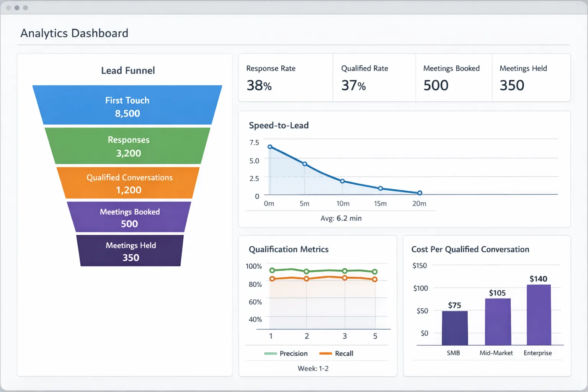Image resolution: width=588 pixels, height=392 pixels.
Task: Select the Qualified Conversations funnel stage
Action: pyautogui.click(x=128, y=183)
